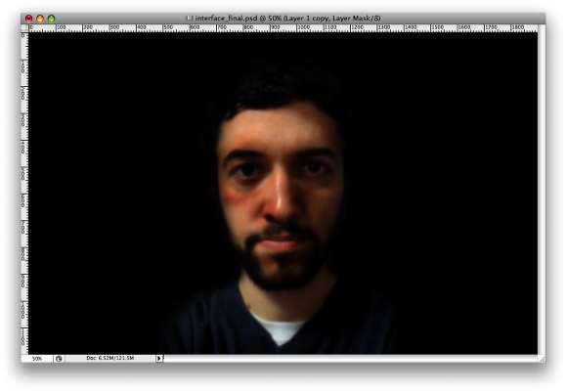Click the man's face on the canvas

281,196
